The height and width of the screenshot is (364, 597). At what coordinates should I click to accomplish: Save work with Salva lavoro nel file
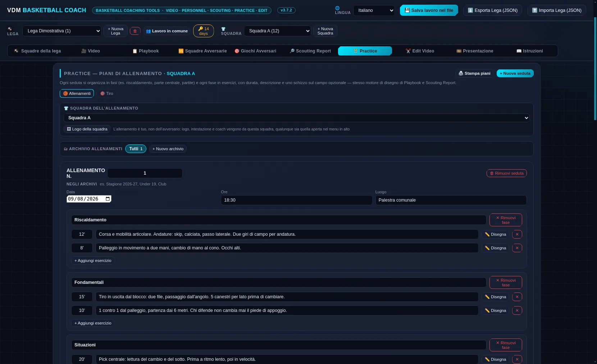click(429, 10)
